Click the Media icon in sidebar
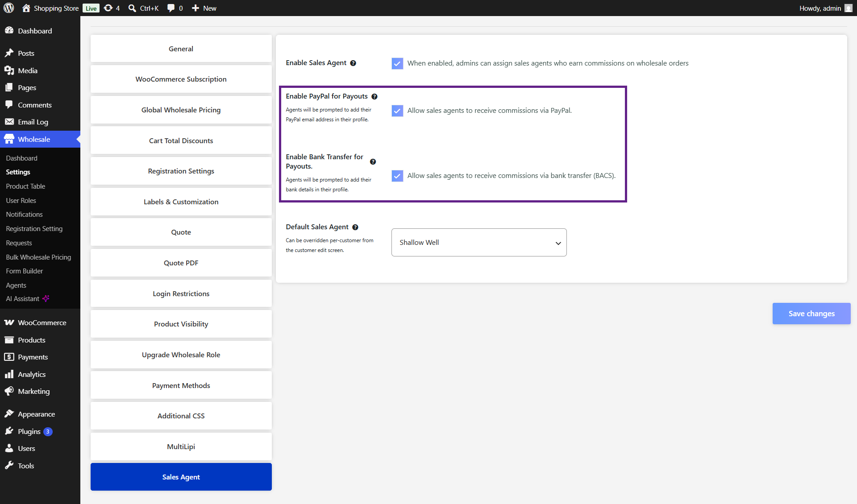 9,70
